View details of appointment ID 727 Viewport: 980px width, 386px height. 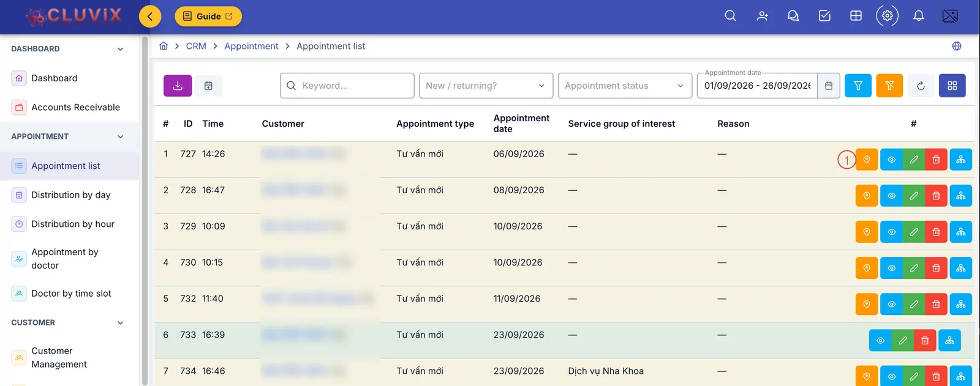pyautogui.click(x=892, y=160)
